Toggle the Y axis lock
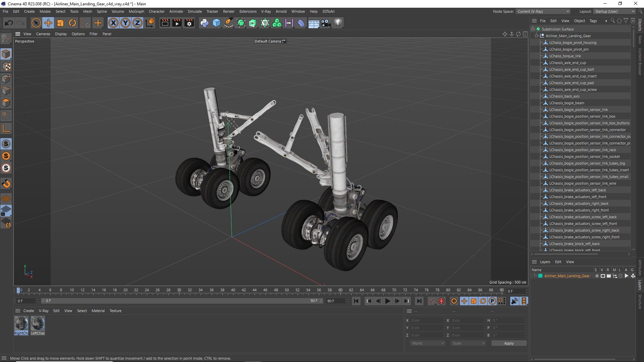 125,23
